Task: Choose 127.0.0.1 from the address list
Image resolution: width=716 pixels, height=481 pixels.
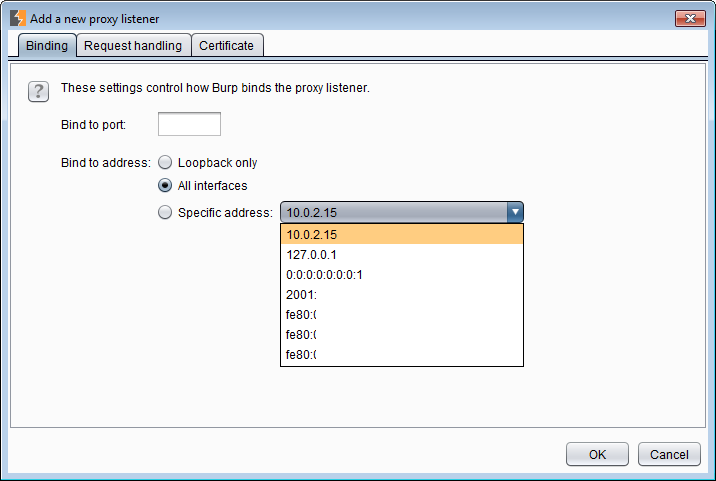Action: coord(402,254)
